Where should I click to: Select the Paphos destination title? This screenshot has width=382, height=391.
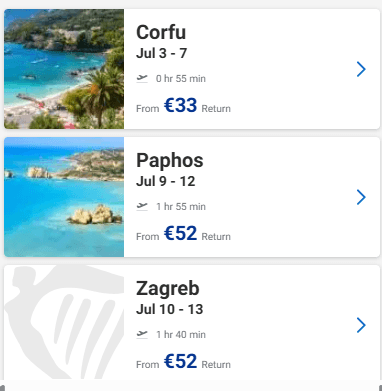pos(170,160)
